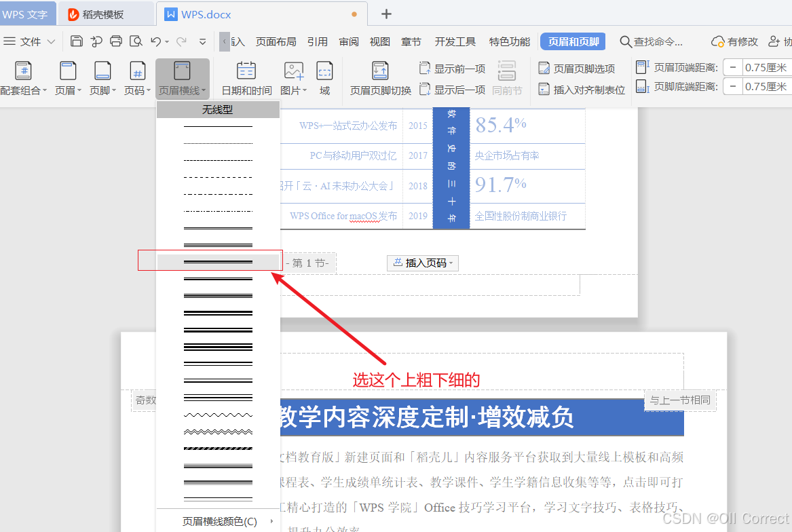The width and height of the screenshot is (792, 532).
Task: Switch to the WPS.docx document tab
Action: (262, 14)
